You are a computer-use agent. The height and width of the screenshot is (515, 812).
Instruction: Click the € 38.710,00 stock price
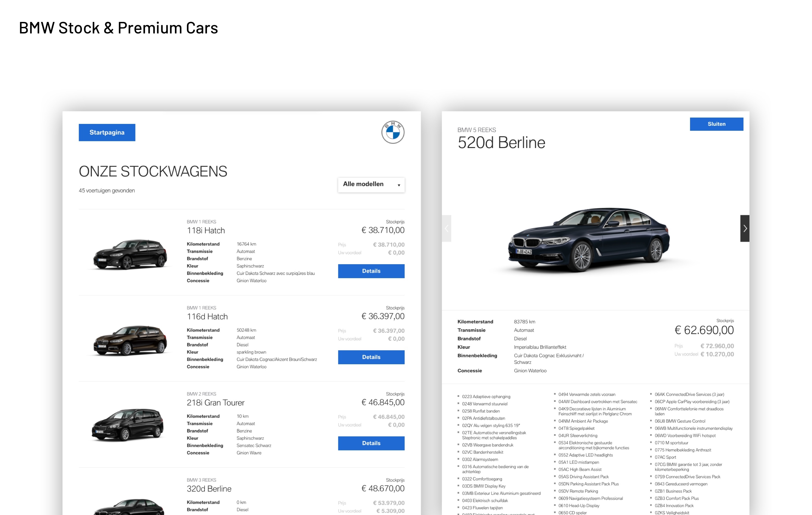383,230
